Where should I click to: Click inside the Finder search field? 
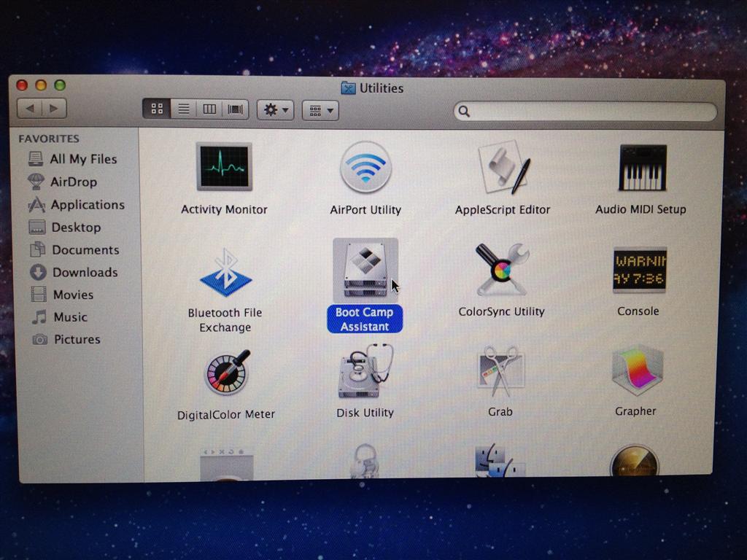[x=585, y=112]
